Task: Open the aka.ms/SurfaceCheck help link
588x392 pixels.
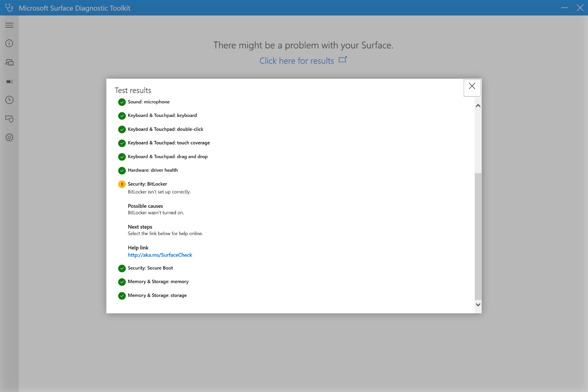Action: point(160,255)
